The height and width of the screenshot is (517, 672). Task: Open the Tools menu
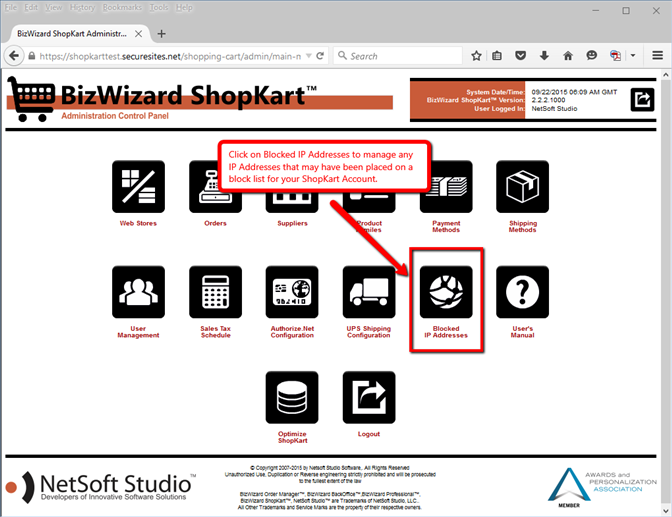159,8
